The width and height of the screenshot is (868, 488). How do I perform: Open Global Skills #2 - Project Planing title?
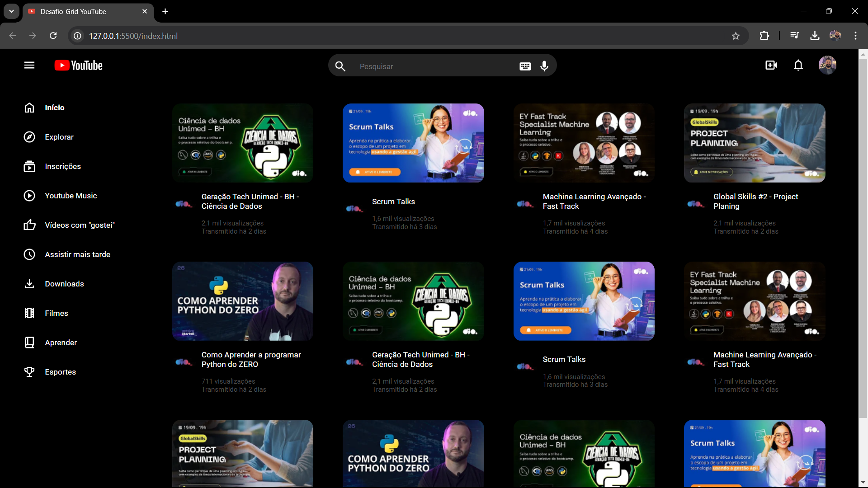pyautogui.click(x=755, y=201)
